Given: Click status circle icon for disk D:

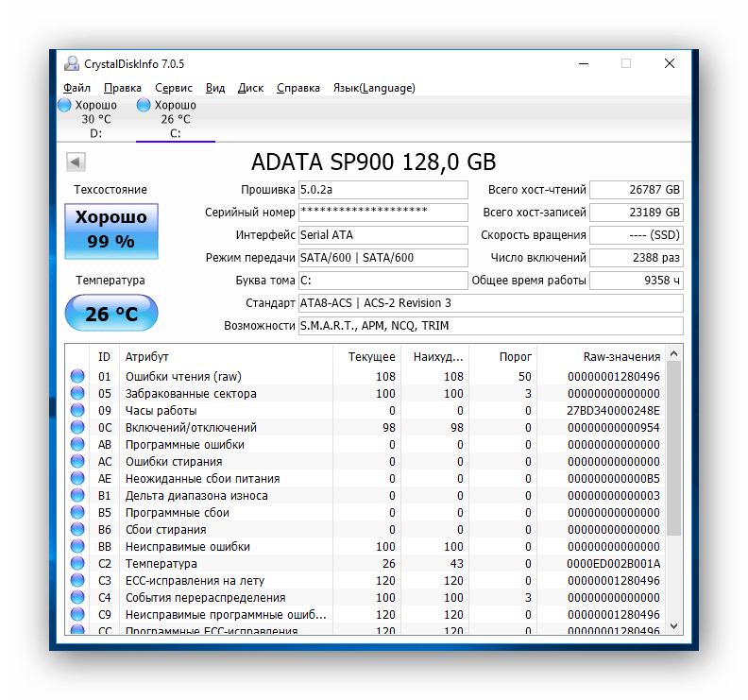Looking at the screenshot, I should 64,105.
